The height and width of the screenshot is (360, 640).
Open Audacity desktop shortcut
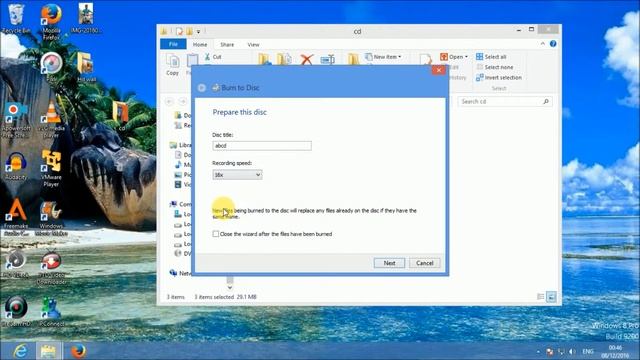point(16,167)
